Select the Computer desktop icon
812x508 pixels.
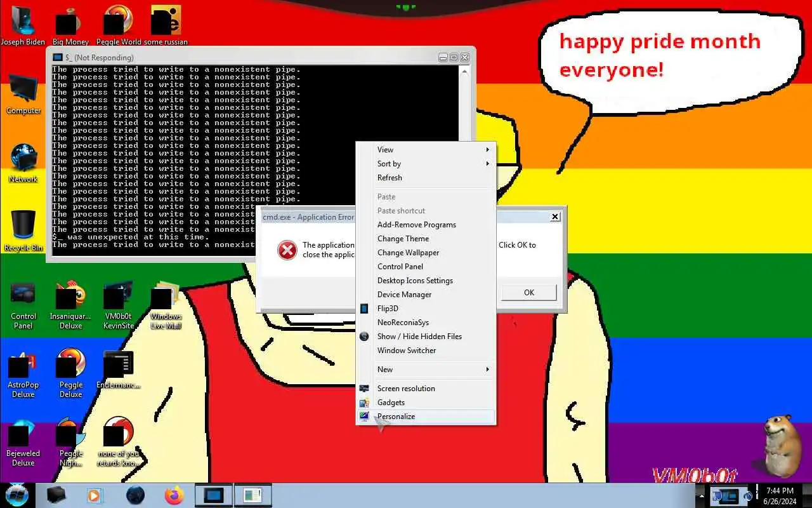point(23,94)
